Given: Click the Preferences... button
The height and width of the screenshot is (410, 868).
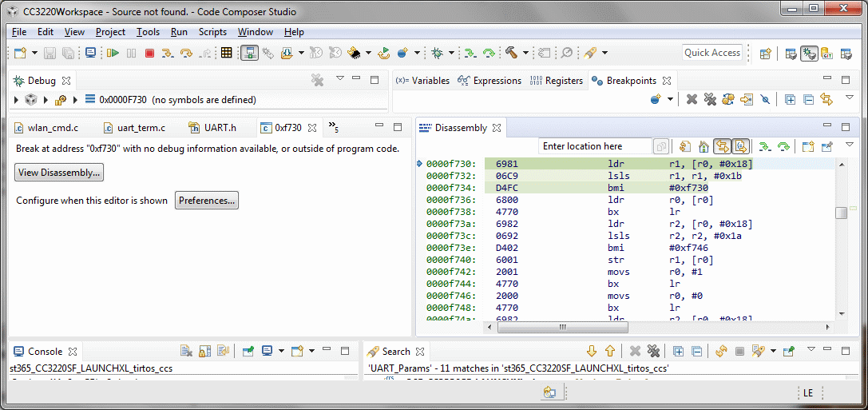Looking at the screenshot, I should [207, 200].
